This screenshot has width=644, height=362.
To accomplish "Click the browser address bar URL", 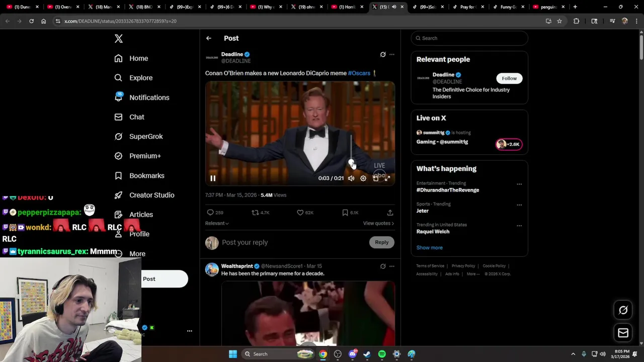I will (120, 21).
